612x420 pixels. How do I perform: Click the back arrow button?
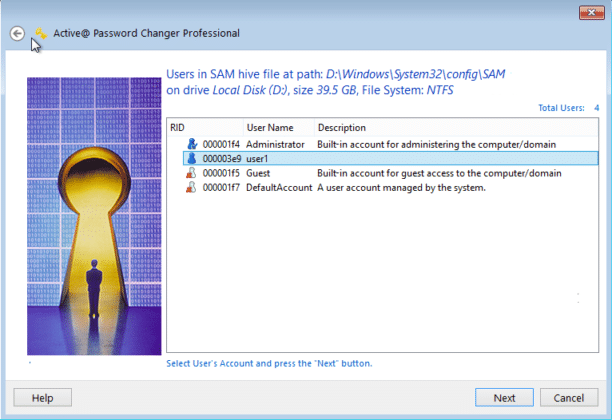[x=17, y=34]
